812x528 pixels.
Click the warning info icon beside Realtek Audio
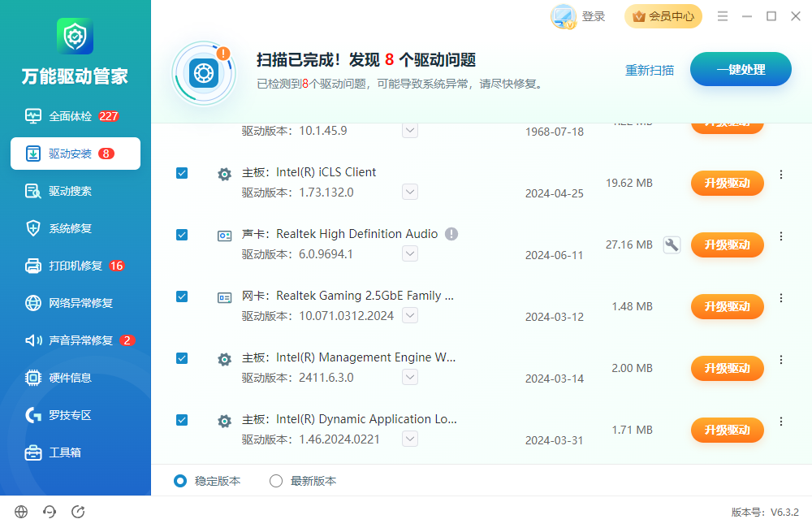point(451,234)
